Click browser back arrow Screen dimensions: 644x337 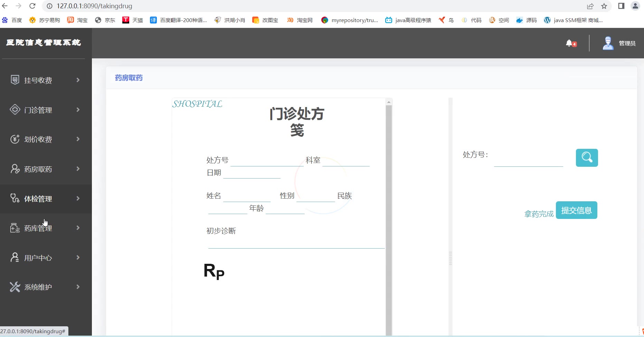click(x=5, y=6)
